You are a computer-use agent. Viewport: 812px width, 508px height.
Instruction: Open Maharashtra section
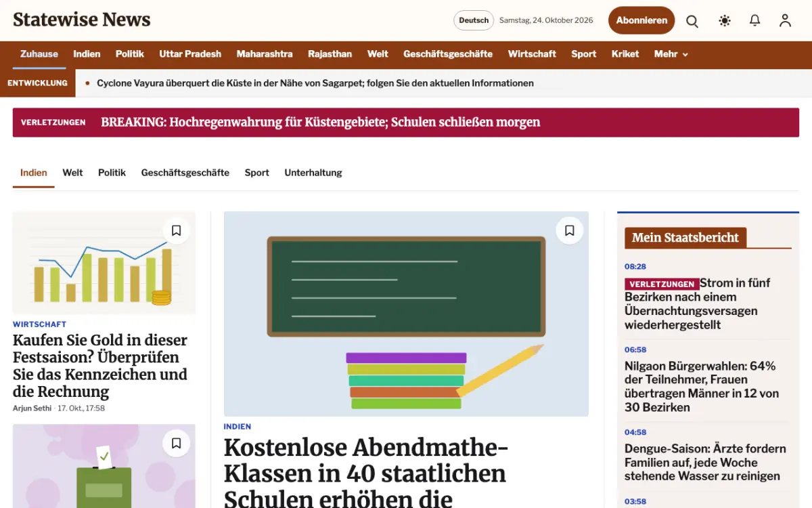pos(265,54)
